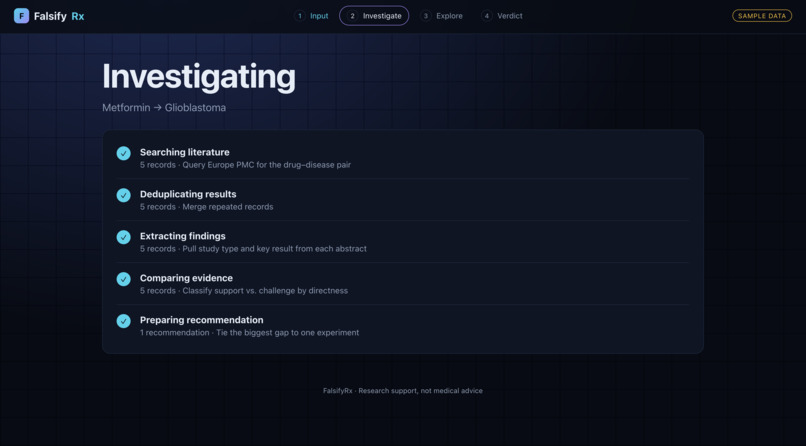Select the Investigate step tab
806x446 pixels.
tap(374, 16)
